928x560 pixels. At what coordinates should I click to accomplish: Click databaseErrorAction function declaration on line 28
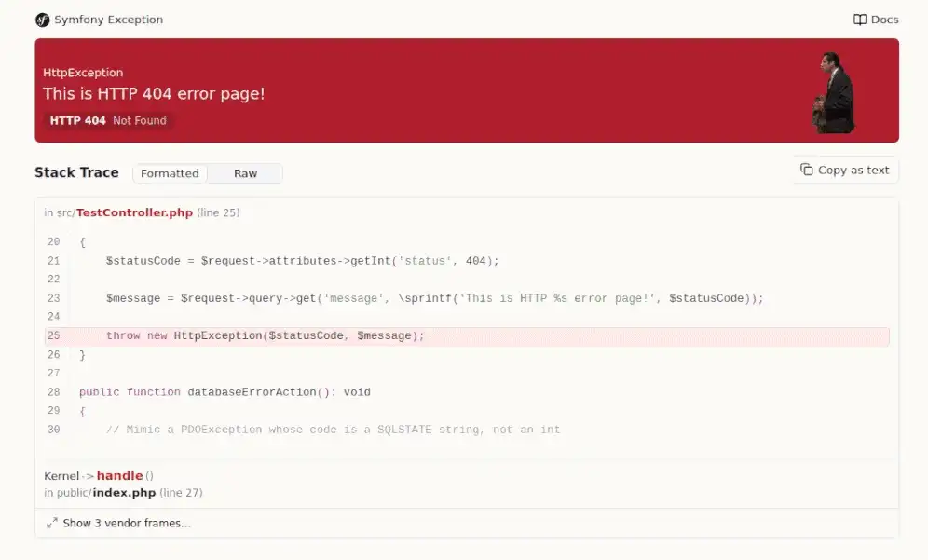[x=225, y=392]
